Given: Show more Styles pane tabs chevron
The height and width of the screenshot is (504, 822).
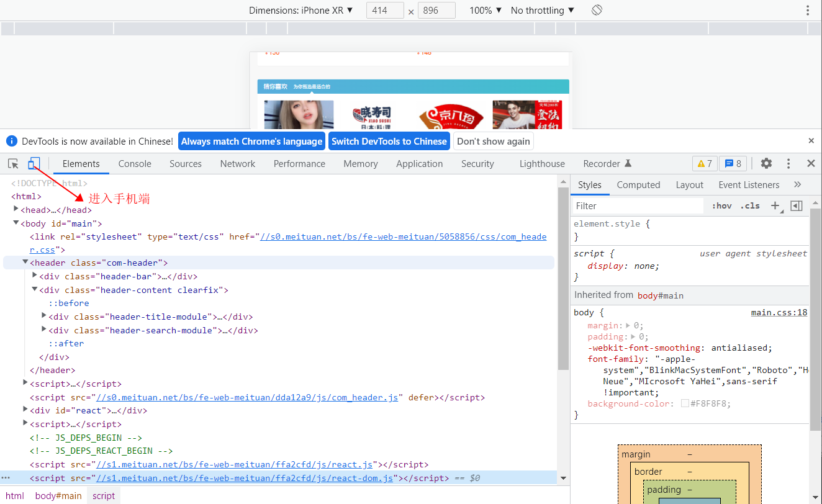Looking at the screenshot, I should pos(798,184).
